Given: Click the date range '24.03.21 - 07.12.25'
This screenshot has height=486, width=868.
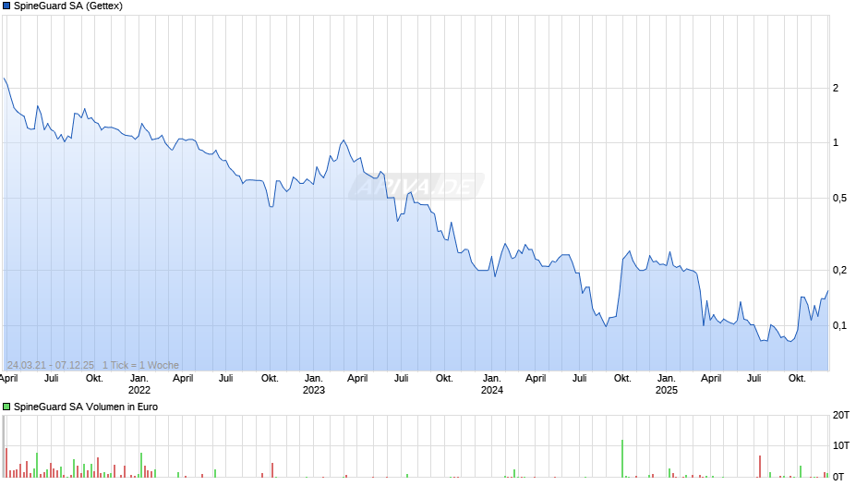Looking at the screenshot, I should (x=51, y=365).
